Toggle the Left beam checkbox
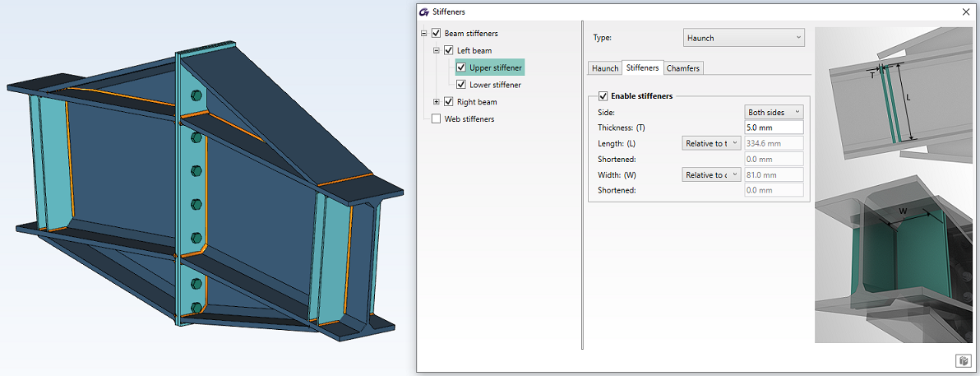980x376 pixels. pyautogui.click(x=449, y=50)
